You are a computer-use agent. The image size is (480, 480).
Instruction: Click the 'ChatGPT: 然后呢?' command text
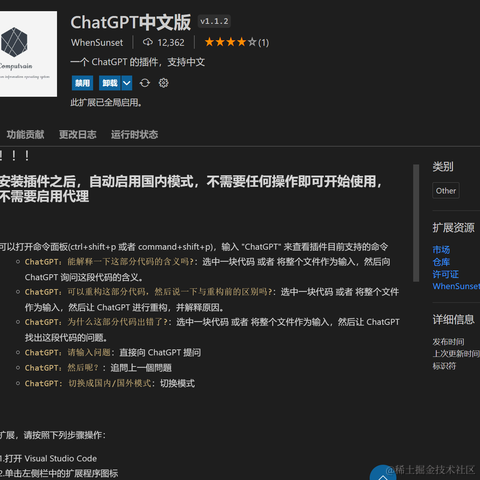click(x=62, y=368)
